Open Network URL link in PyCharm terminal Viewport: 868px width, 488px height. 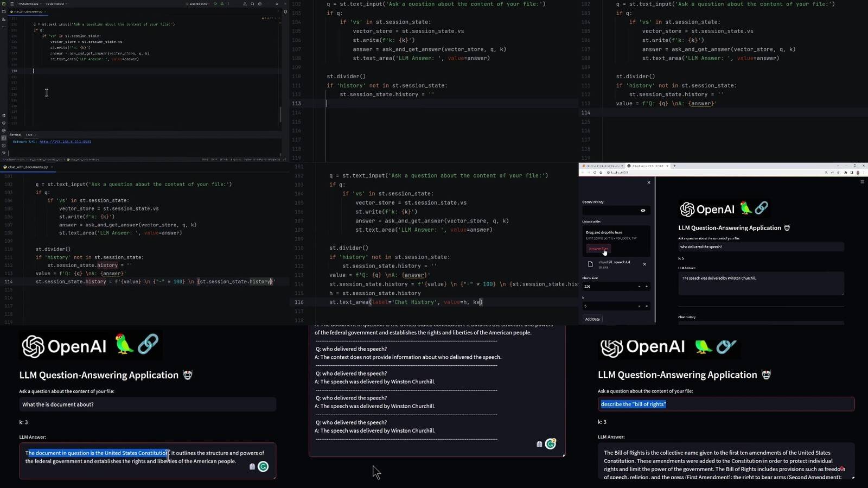click(65, 142)
